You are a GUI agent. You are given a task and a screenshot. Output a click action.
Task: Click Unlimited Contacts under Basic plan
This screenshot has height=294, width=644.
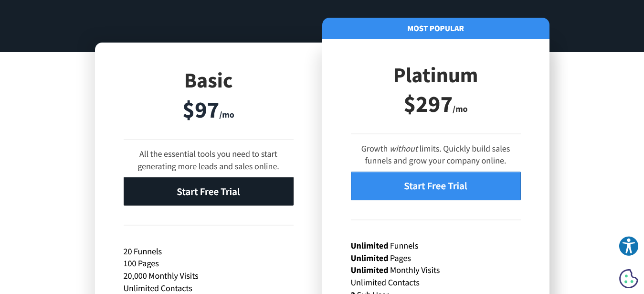158,288
